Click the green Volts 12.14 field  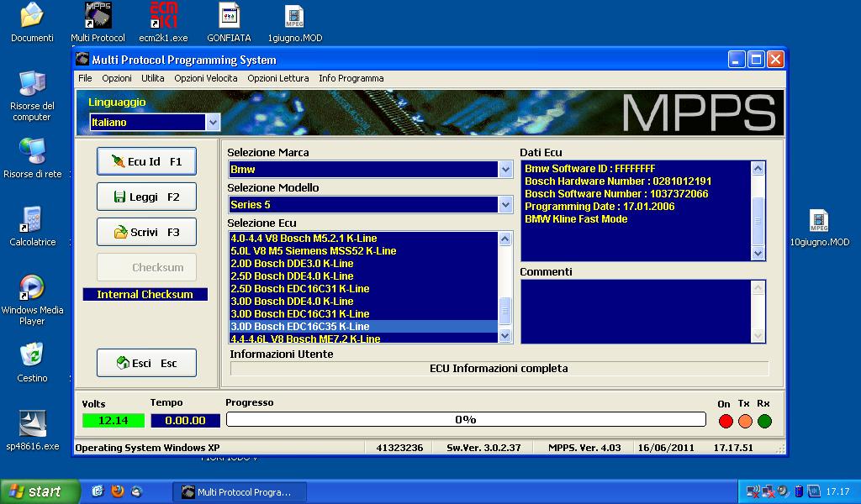coord(114,421)
